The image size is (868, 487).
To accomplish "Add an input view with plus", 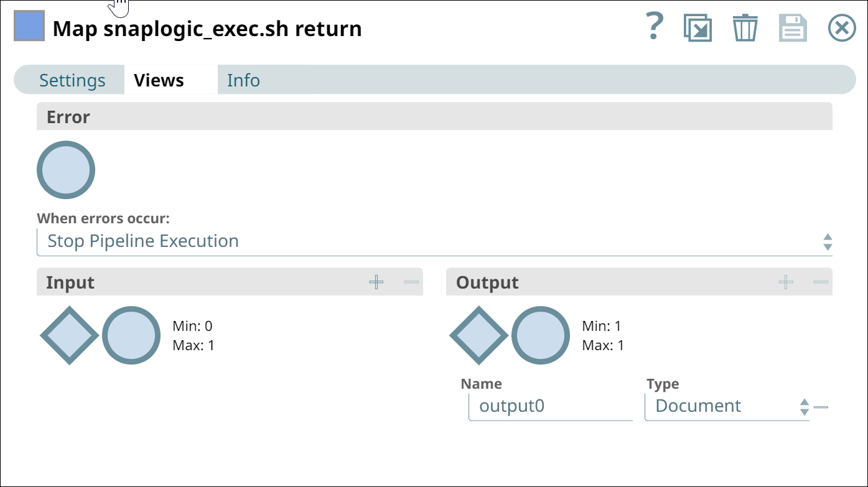I will (x=376, y=282).
